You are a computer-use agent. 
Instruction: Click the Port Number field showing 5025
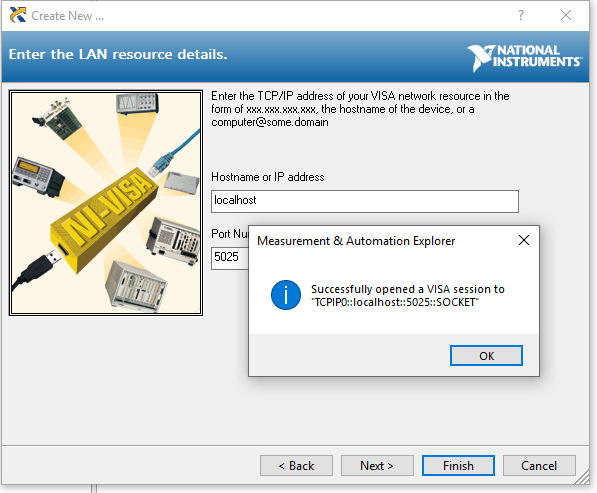(x=230, y=258)
